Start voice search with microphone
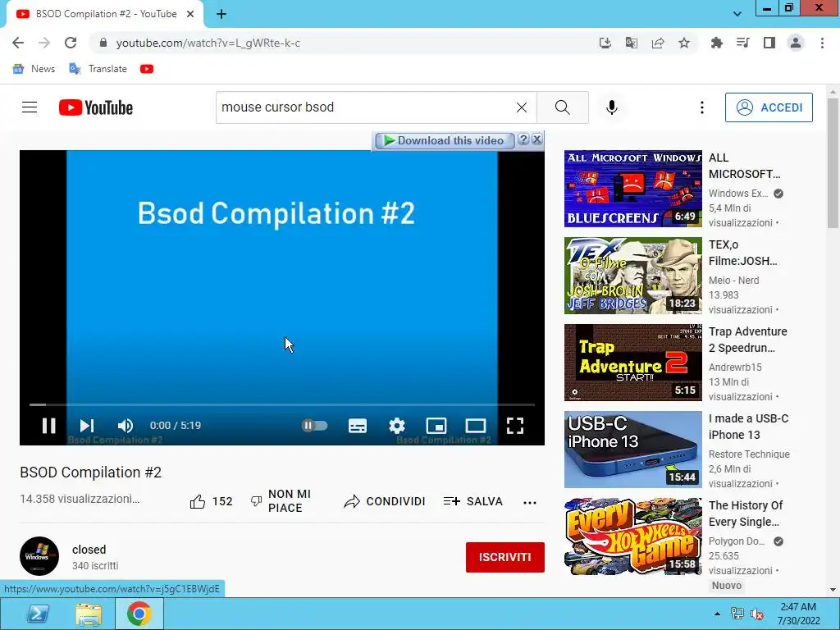 click(612, 107)
